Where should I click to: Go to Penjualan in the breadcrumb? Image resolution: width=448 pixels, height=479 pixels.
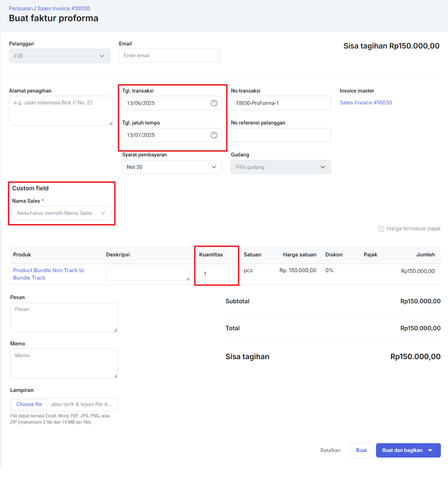click(21, 8)
